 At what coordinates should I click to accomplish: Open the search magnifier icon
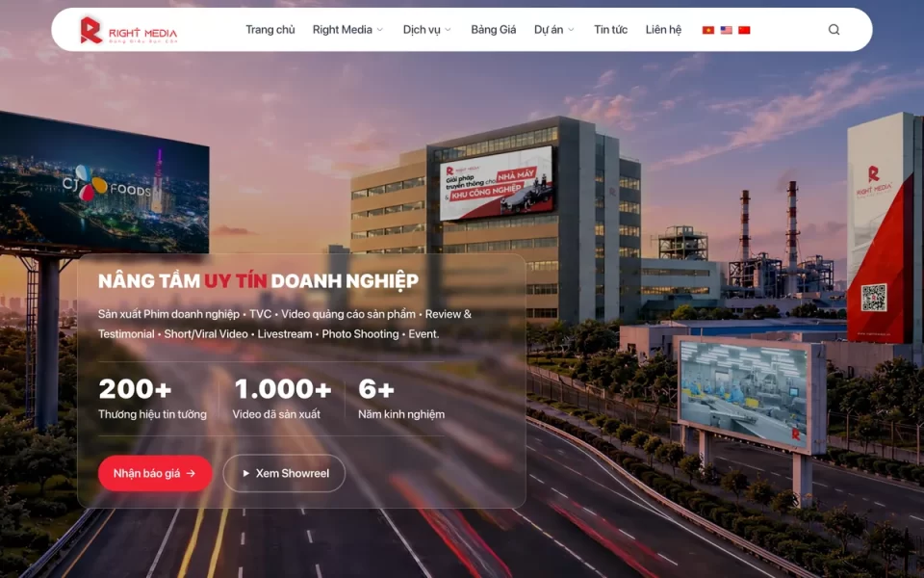[834, 30]
